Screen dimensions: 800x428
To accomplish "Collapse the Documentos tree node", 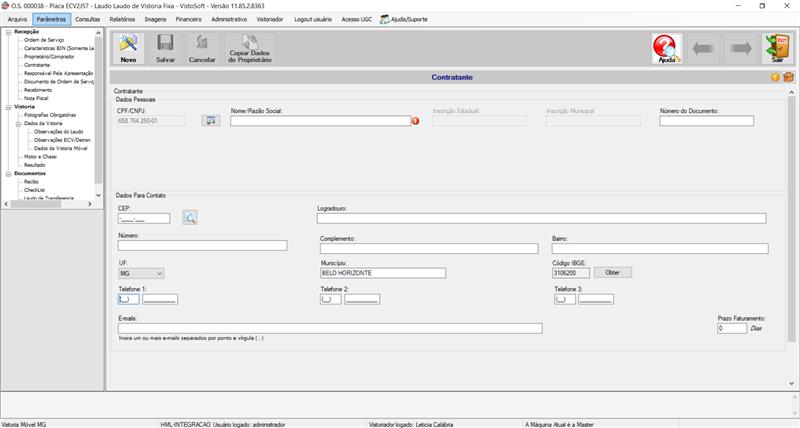I will coord(8,173).
